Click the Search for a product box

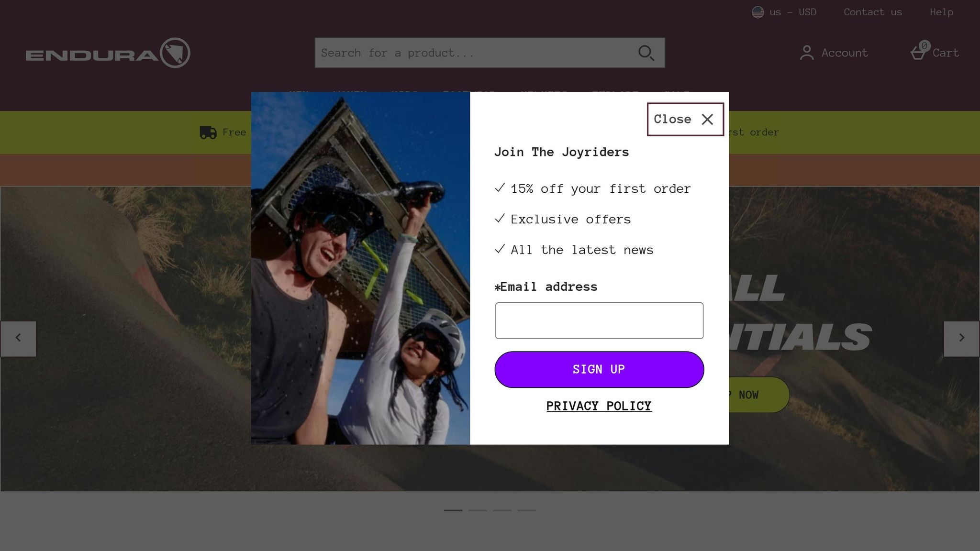490,53
